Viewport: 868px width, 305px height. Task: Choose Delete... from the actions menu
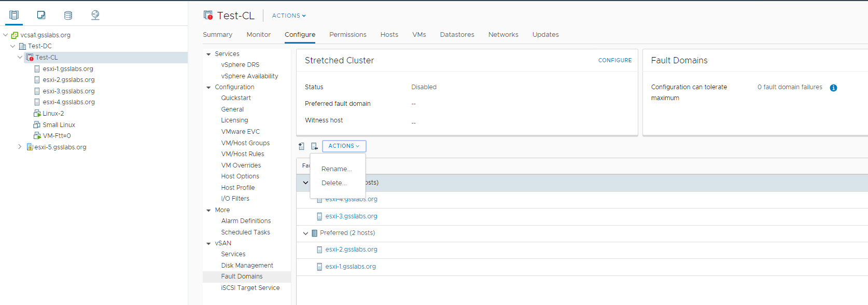coord(334,183)
